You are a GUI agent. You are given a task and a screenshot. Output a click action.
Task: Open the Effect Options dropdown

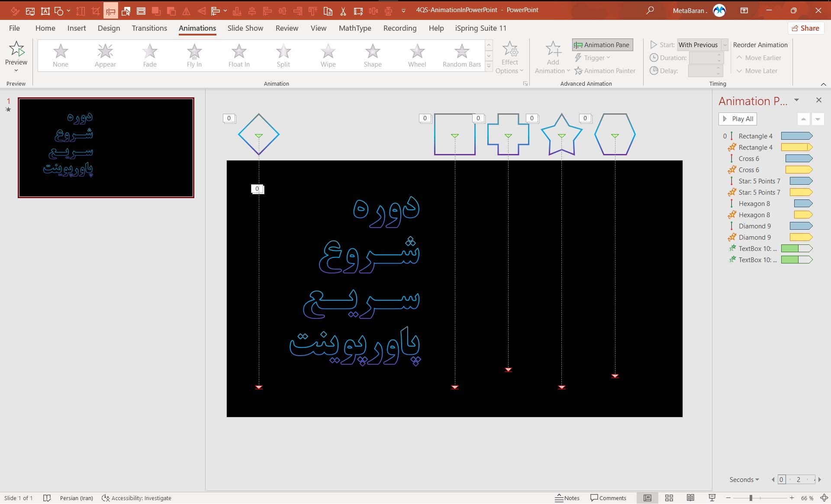pyautogui.click(x=509, y=58)
